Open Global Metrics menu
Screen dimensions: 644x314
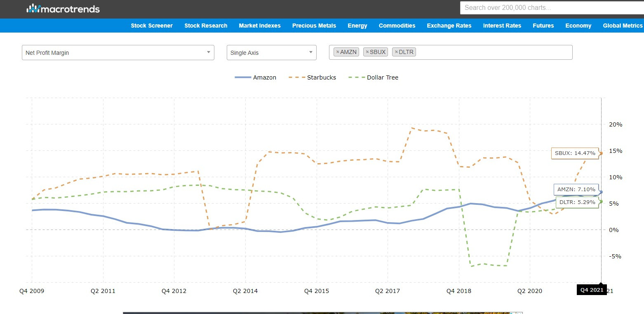pos(623,26)
